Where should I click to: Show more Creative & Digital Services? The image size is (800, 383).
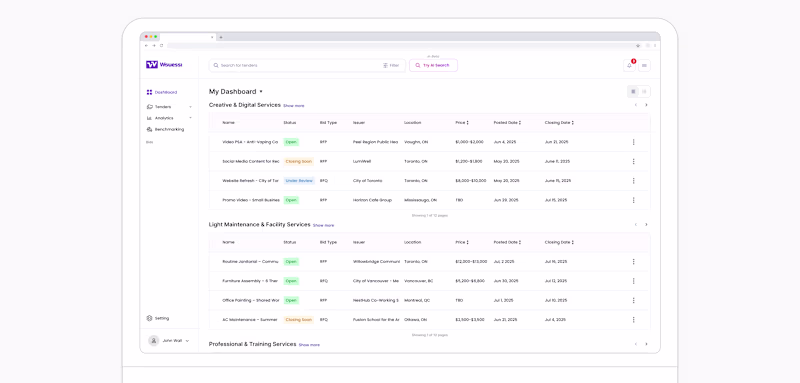click(x=294, y=106)
